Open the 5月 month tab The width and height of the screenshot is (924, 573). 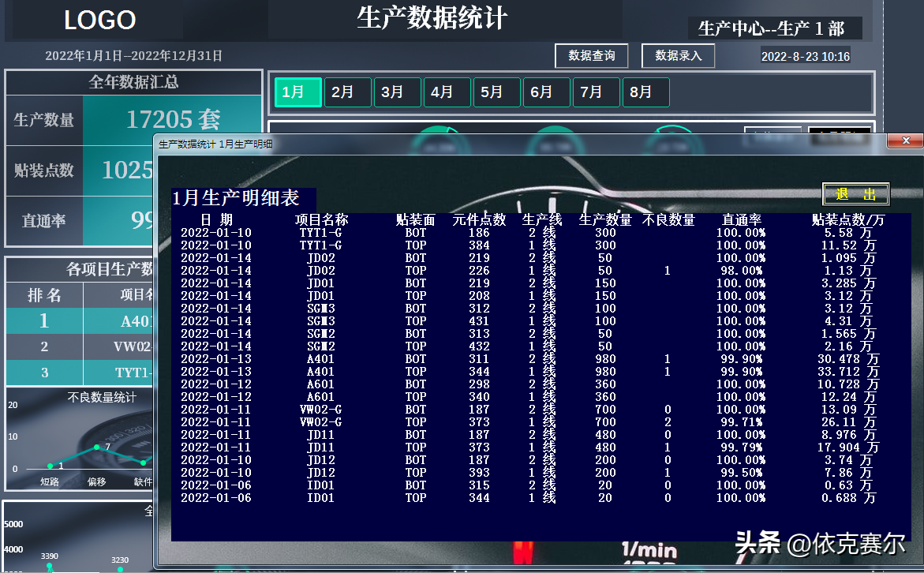pos(497,92)
